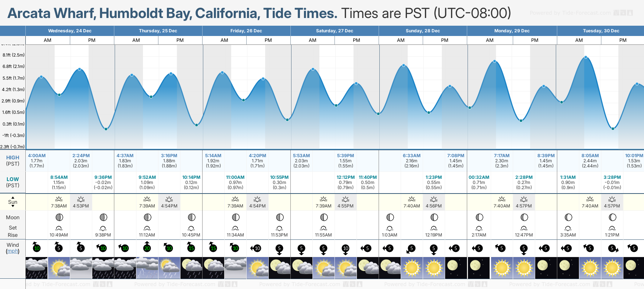Click the Arcata Wharf Tide Times title
Screen dimensions: 644x289
(172, 13)
